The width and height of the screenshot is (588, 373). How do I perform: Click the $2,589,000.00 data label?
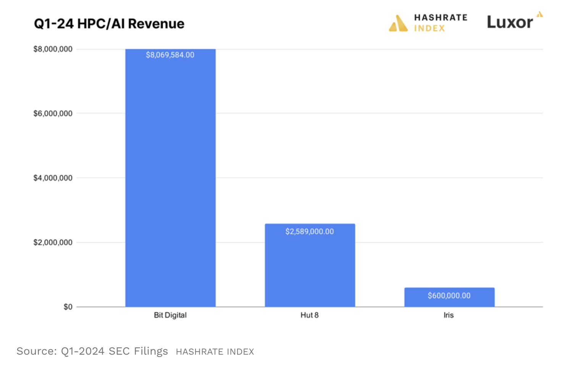(310, 232)
